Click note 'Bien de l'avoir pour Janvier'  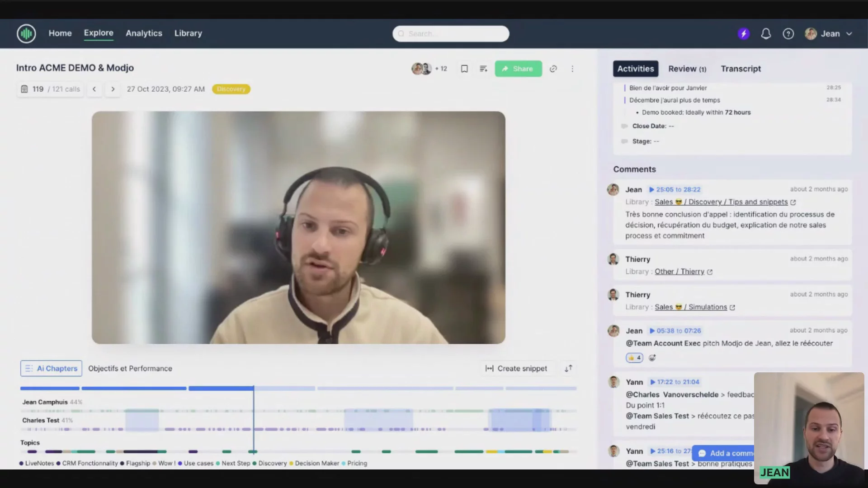668,88
